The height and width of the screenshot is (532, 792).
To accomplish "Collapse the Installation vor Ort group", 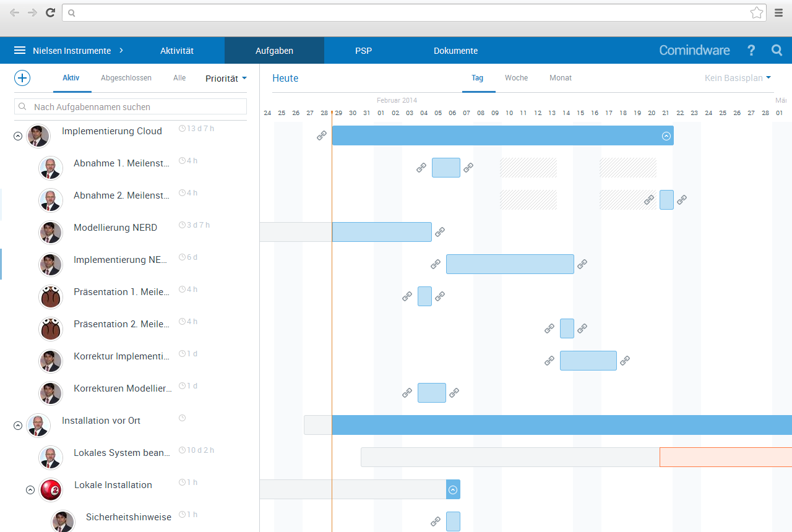I will click(x=18, y=426).
